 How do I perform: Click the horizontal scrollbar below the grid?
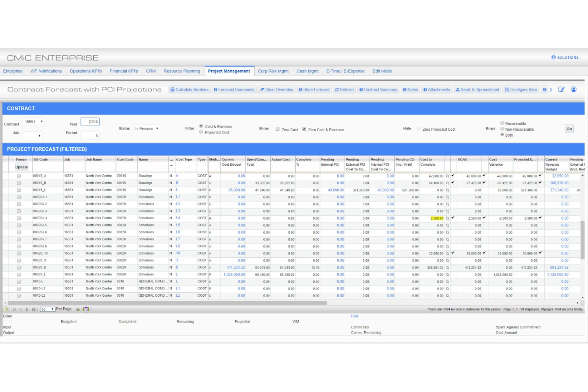[x=167, y=303]
